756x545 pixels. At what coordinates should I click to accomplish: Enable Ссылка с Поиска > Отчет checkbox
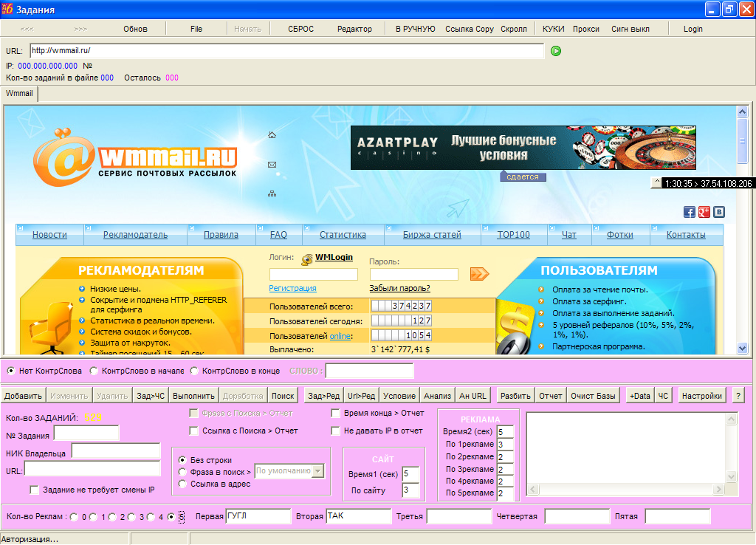point(194,431)
